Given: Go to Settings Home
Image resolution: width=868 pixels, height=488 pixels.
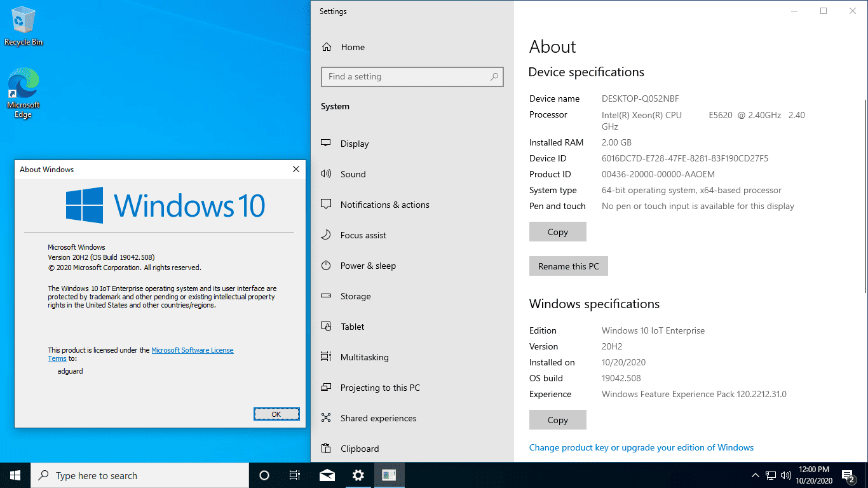Looking at the screenshot, I should (412, 47).
